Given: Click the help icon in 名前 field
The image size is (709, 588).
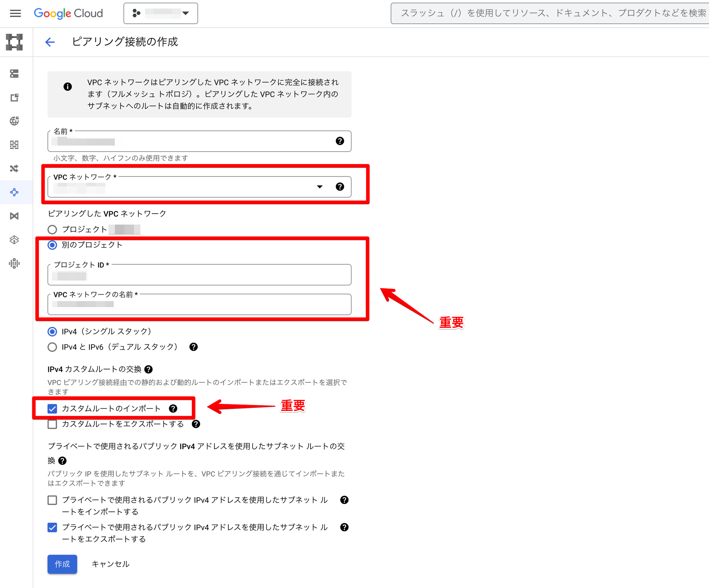Looking at the screenshot, I should point(340,141).
